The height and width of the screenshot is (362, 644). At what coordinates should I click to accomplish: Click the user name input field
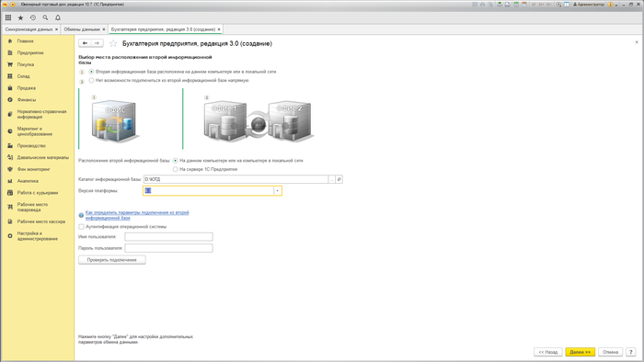pyautogui.click(x=168, y=236)
